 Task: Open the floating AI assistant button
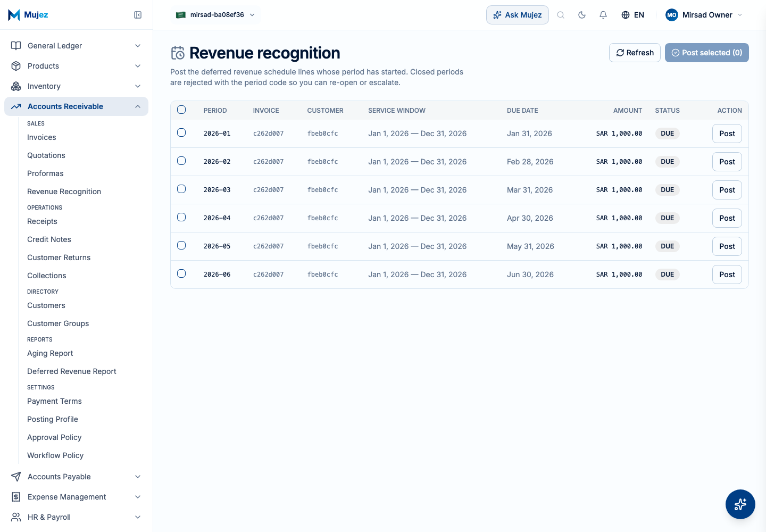point(740,504)
